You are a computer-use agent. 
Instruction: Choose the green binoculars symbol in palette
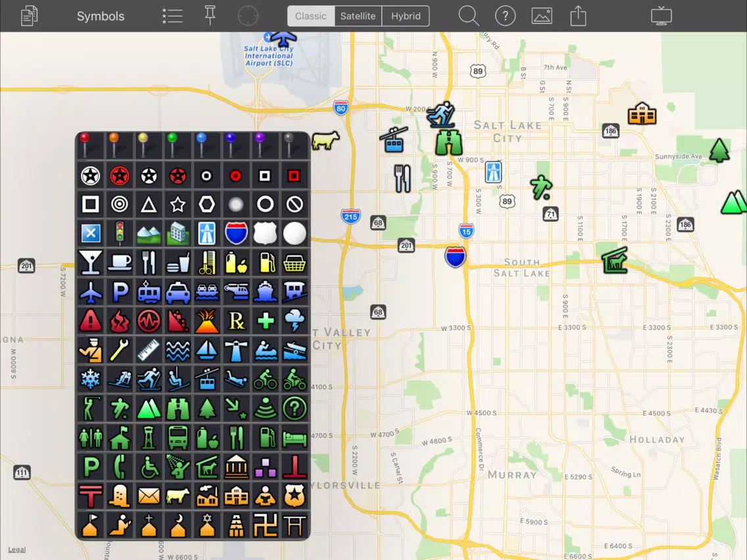coord(178,408)
